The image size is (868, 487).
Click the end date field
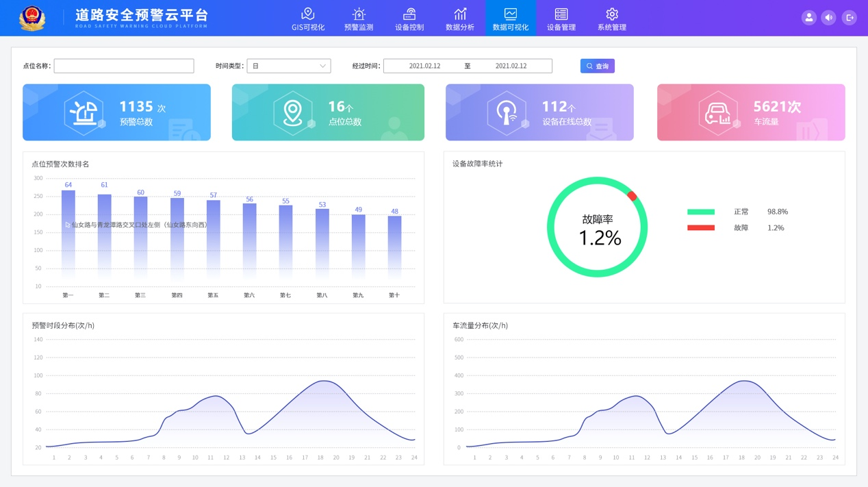point(511,66)
